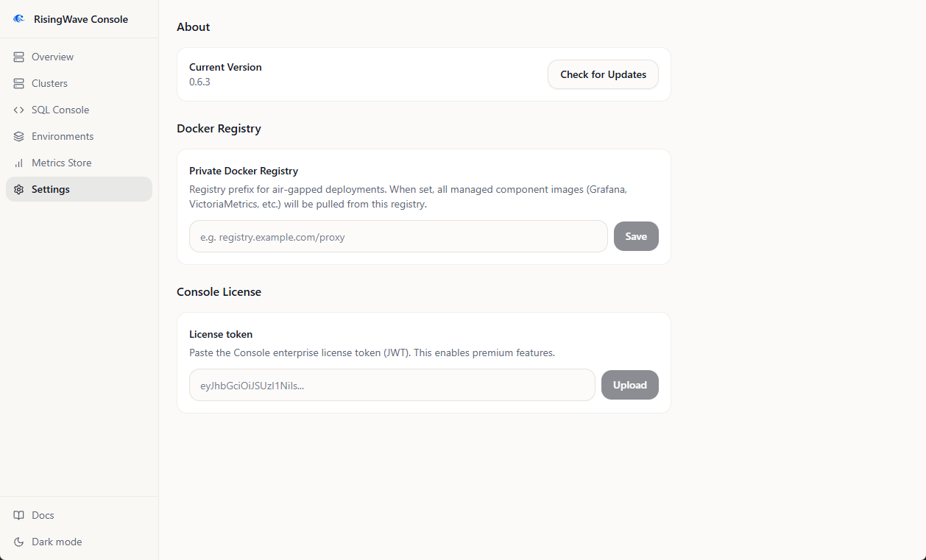Click the Clusters icon in sidebar

[x=18, y=83]
